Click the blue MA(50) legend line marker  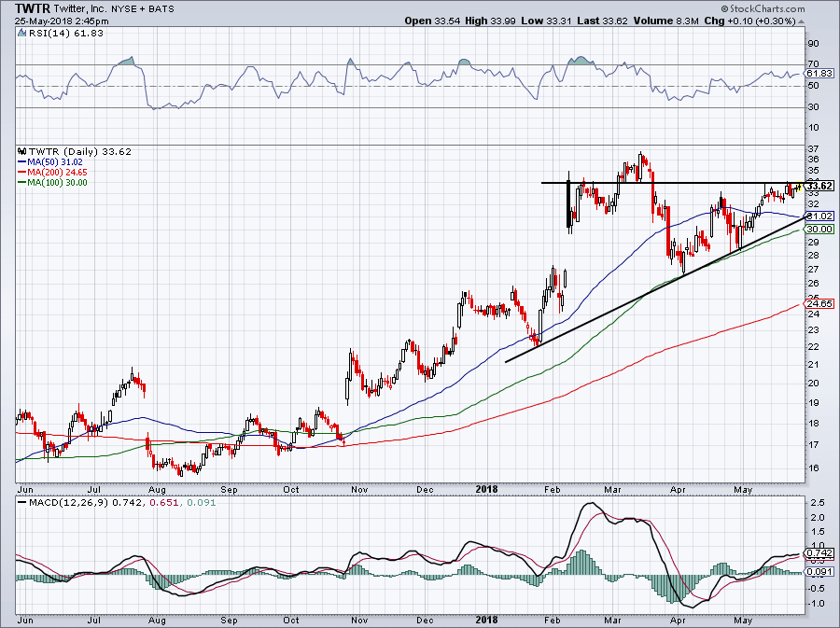pos(22,161)
